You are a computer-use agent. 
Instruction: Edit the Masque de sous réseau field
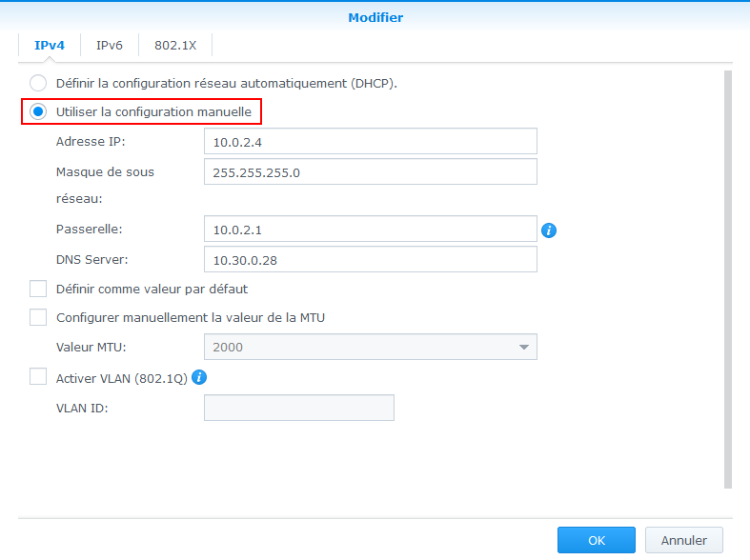[x=370, y=171]
